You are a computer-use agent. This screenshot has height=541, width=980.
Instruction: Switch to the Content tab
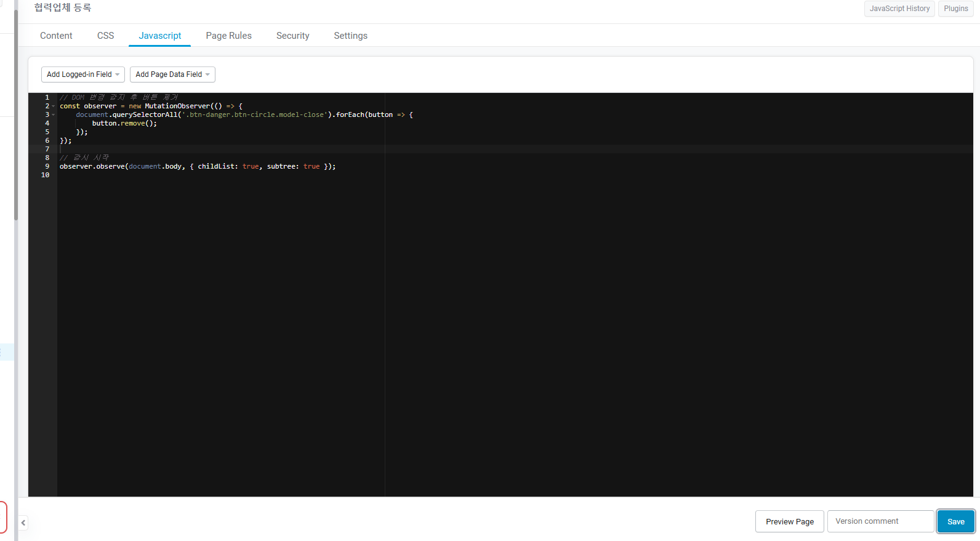(x=56, y=36)
